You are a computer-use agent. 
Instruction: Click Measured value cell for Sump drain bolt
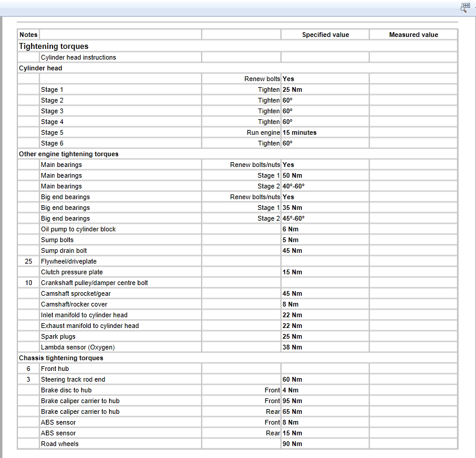point(413,250)
